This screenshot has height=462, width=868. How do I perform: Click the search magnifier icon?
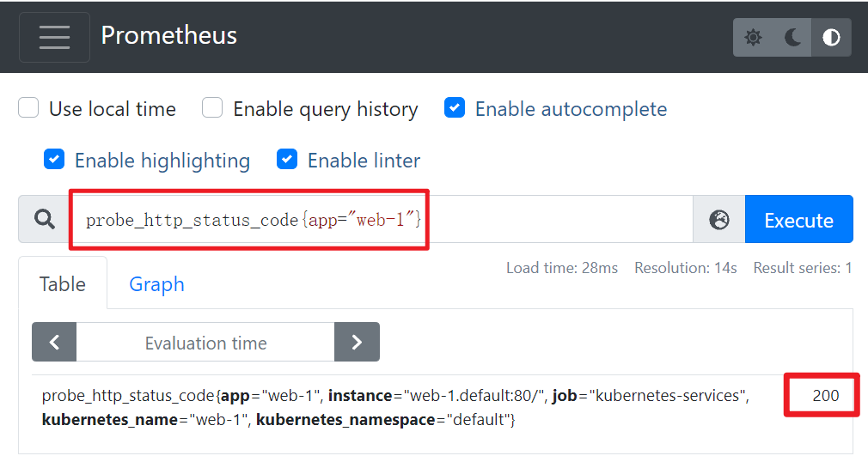pyautogui.click(x=44, y=220)
